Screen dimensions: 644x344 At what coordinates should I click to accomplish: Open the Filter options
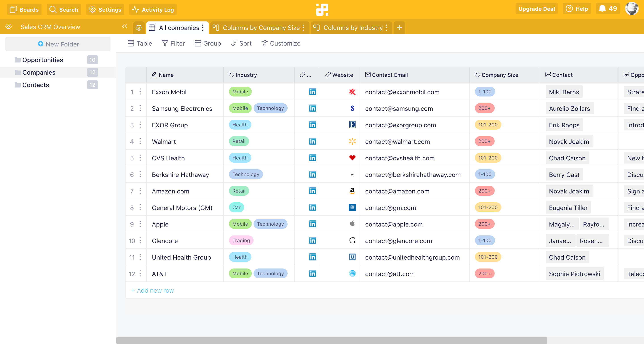(x=174, y=44)
